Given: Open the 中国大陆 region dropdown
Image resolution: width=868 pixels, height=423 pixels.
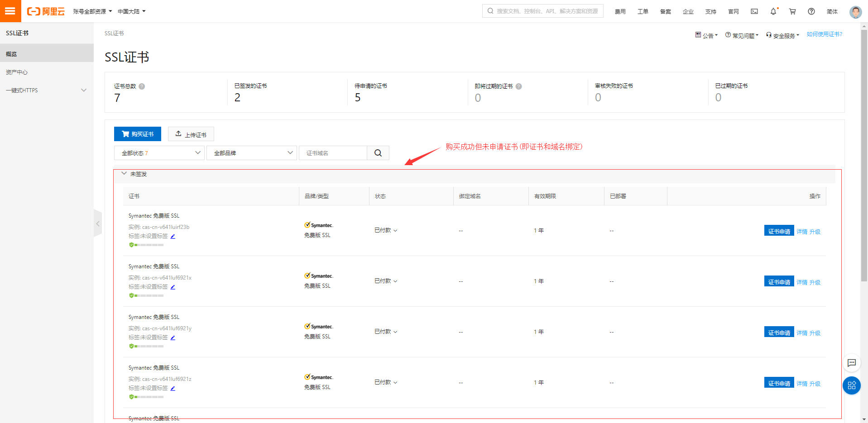Looking at the screenshot, I should click(132, 11).
